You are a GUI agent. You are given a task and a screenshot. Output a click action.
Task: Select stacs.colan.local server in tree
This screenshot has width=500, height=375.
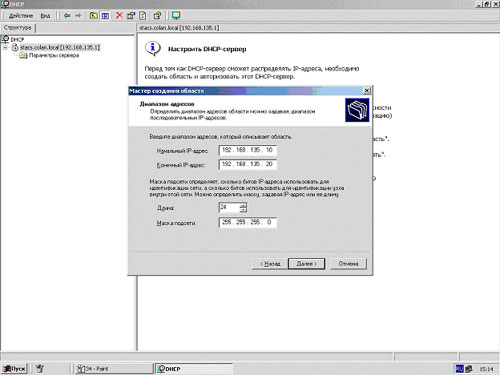click(x=60, y=48)
